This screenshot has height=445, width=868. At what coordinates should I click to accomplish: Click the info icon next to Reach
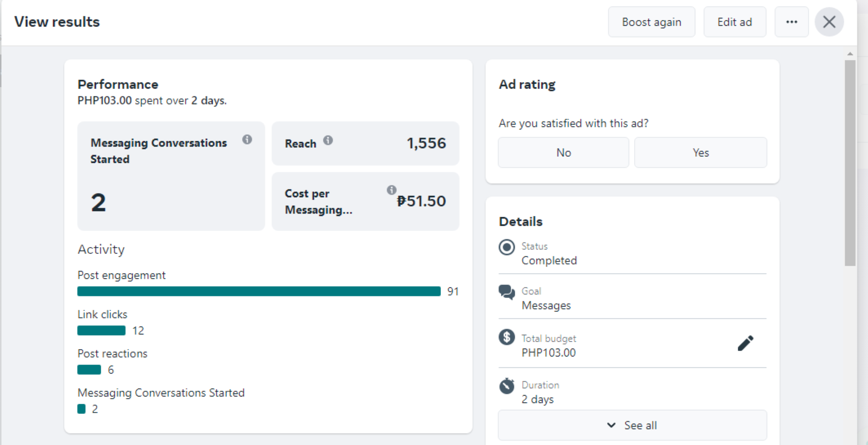328,140
